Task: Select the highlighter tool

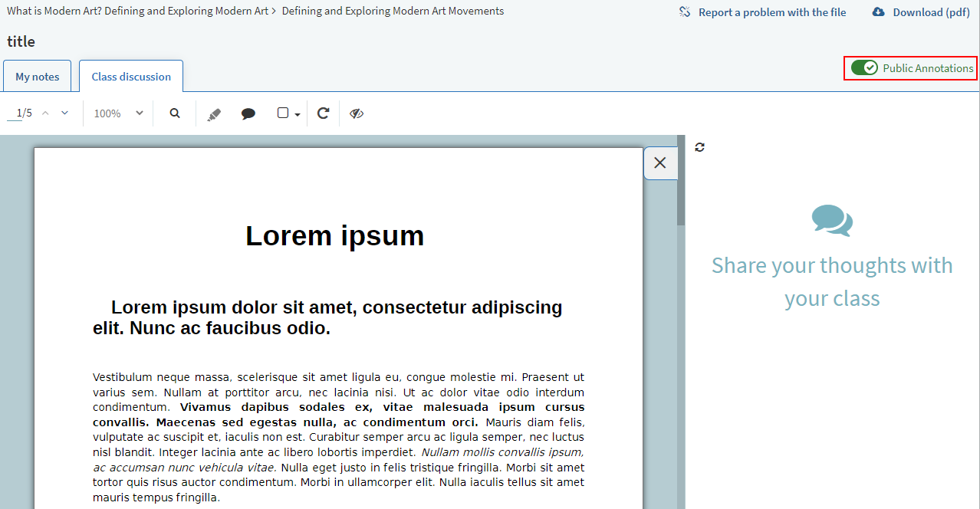Action: 214,113
